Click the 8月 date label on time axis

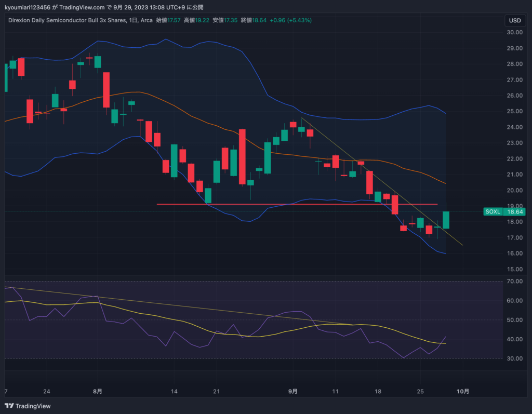tap(97, 391)
